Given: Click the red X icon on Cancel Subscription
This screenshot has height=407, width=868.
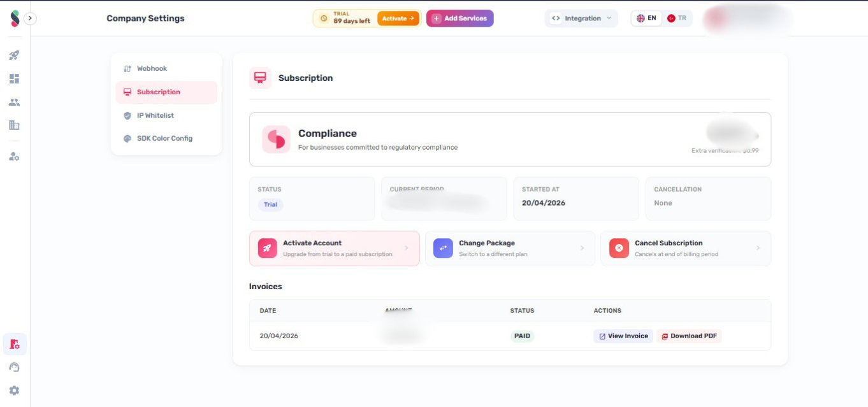Looking at the screenshot, I should (x=619, y=248).
